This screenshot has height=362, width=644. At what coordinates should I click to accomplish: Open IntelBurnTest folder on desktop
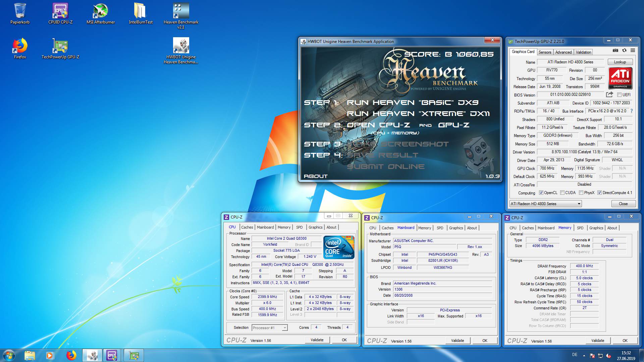141,13
